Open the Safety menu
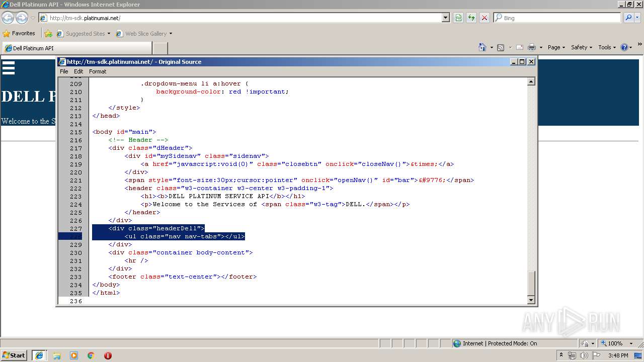 click(x=582, y=47)
